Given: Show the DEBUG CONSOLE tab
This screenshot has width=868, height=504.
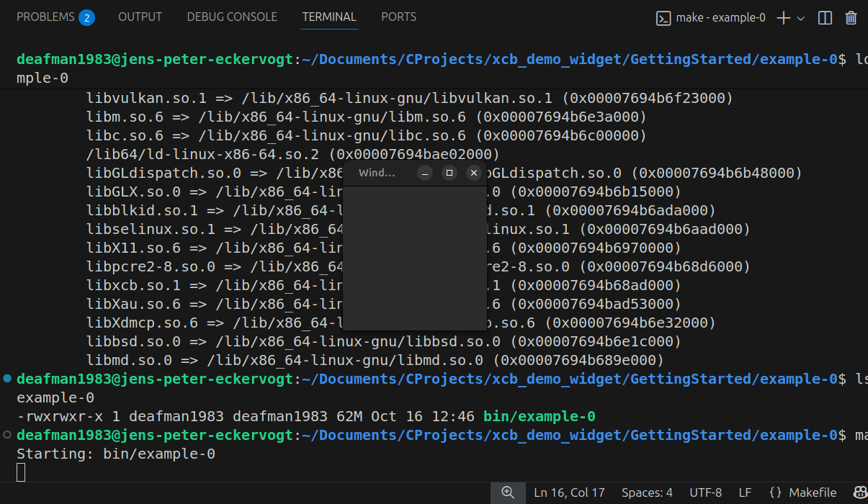Looking at the screenshot, I should coord(232,17).
